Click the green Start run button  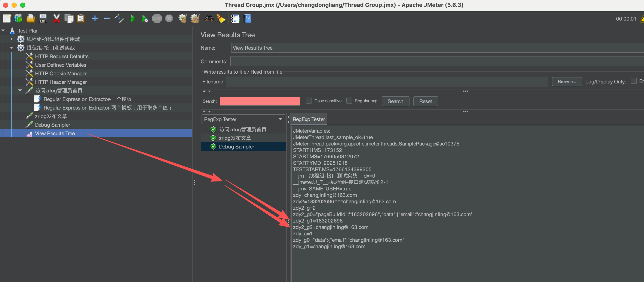coord(133,18)
